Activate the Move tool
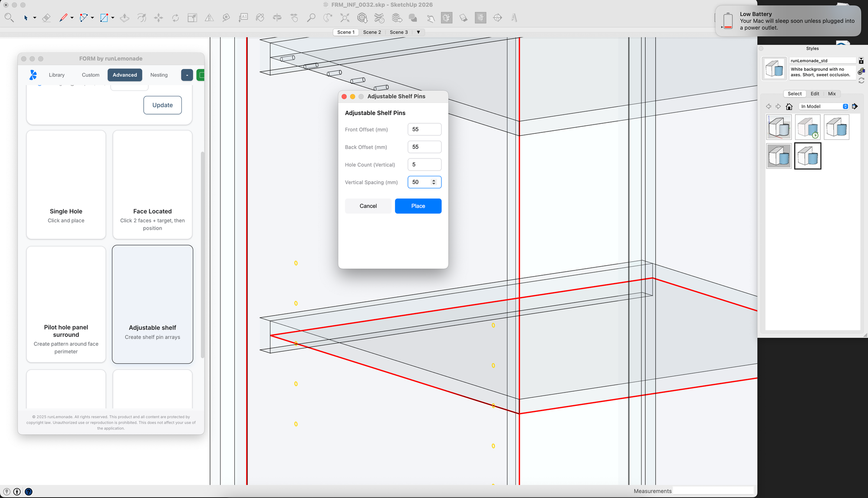Screen dimensions: 868x498 pos(158,18)
